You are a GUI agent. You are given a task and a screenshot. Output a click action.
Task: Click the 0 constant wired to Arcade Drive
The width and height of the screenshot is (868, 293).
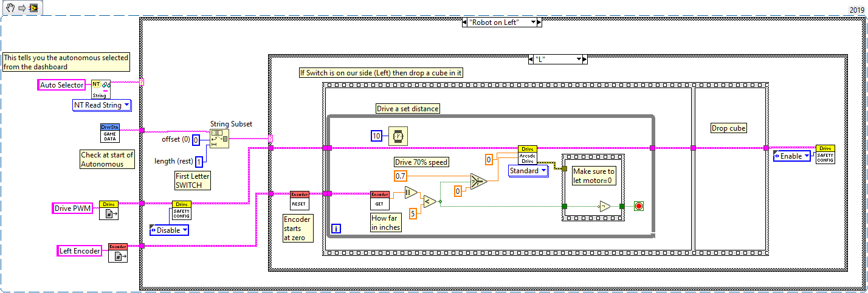tap(488, 160)
